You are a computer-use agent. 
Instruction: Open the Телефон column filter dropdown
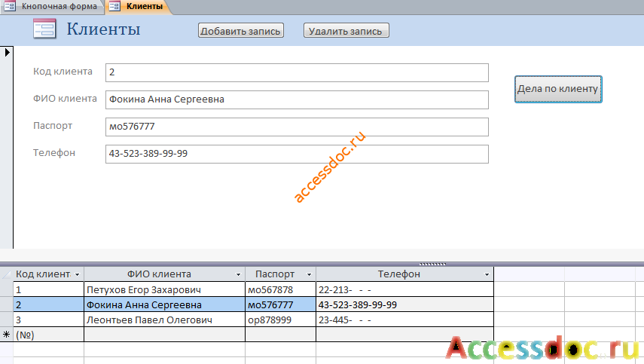coord(487,274)
